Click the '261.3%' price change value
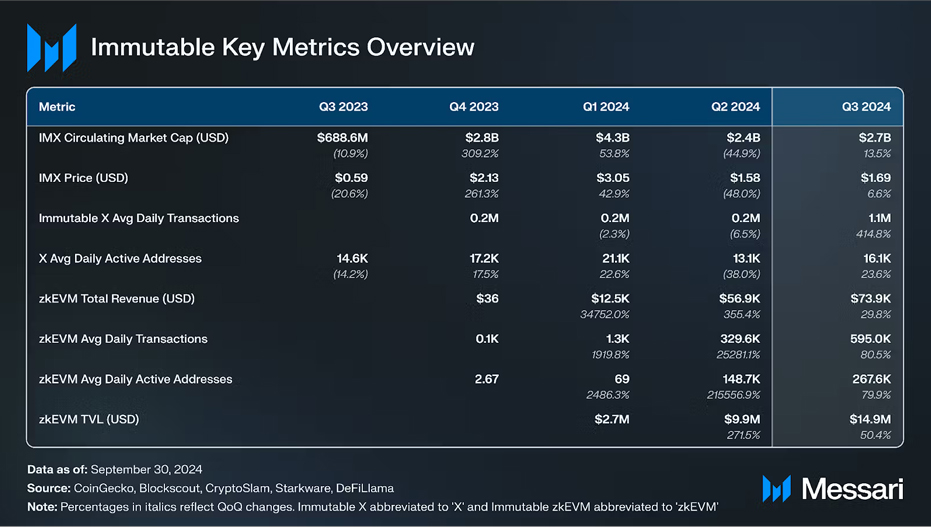Screen dimensions: 931x527 tap(482, 194)
